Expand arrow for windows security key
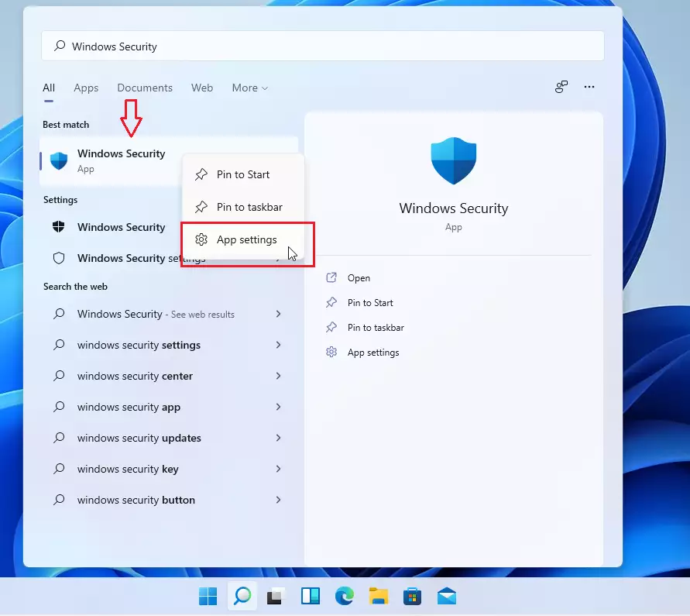 pos(278,469)
